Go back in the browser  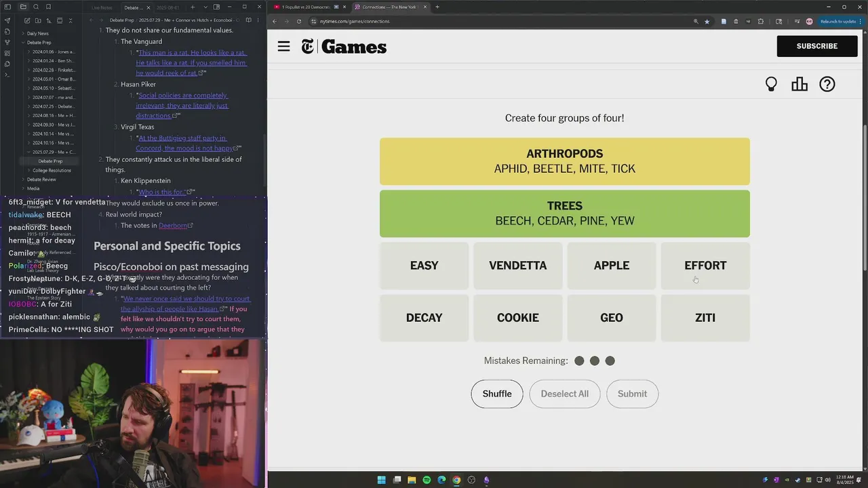[275, 21]
